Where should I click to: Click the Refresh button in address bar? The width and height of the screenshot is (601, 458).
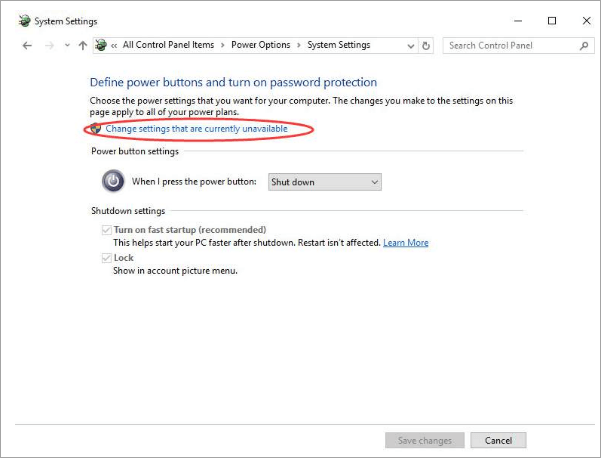[x=427, y=45]
